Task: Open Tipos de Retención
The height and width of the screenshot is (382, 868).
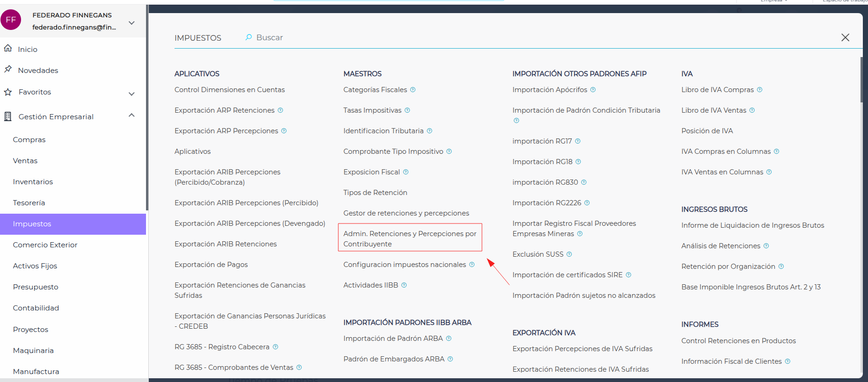Action: pyautogui.click(x=375, y=193)
